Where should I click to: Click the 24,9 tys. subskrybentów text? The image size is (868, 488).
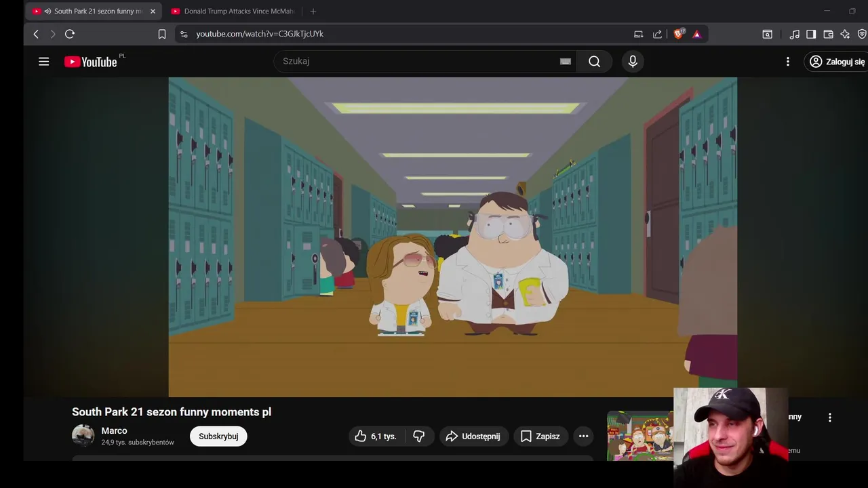(138, 443)
